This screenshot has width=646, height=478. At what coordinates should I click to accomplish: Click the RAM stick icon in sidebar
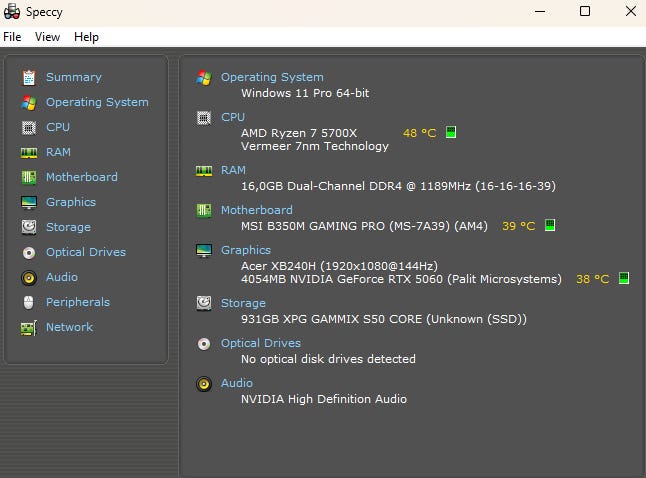28,152
